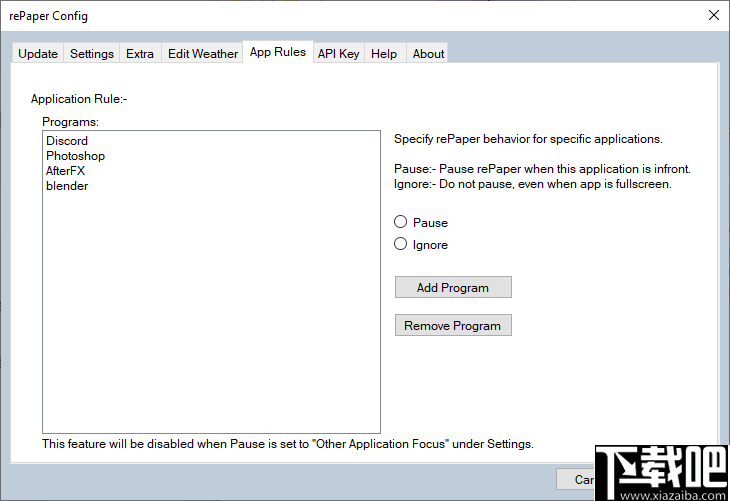This screenshot has width=730, height=501.
Task: Select the App Rules tab
Action: pos(278,52)
